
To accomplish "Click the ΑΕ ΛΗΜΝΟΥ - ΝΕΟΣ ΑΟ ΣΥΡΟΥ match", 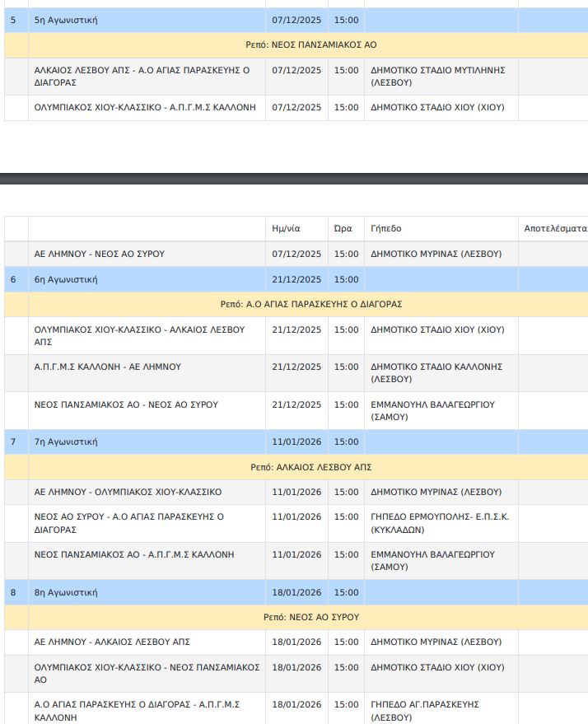I will click(x=99, y=254).
